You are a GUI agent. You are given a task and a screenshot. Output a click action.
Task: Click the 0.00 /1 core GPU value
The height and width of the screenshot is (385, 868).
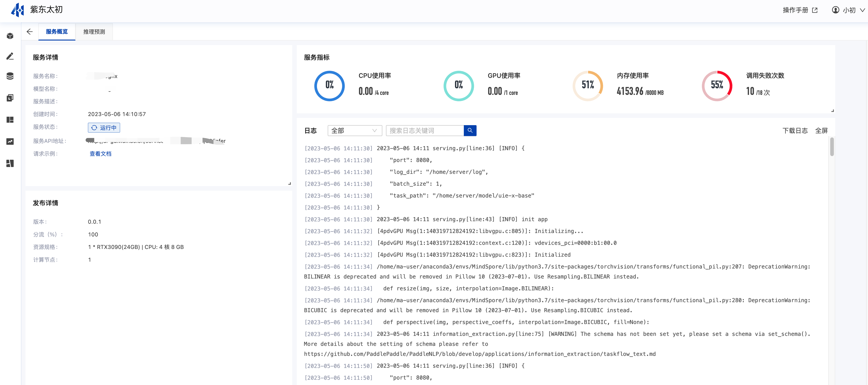pyautogui.click(x=503, y=91)
